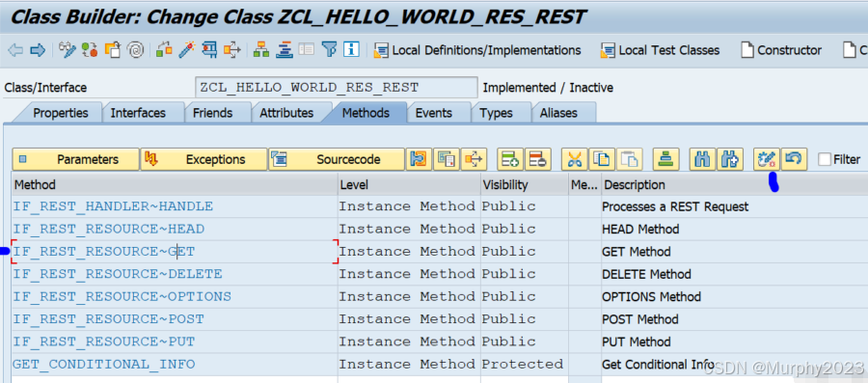Image resolution: width=868 pixels, height=383 pixels.
Task: Open the Friends tab
Action: coord(212,113)
